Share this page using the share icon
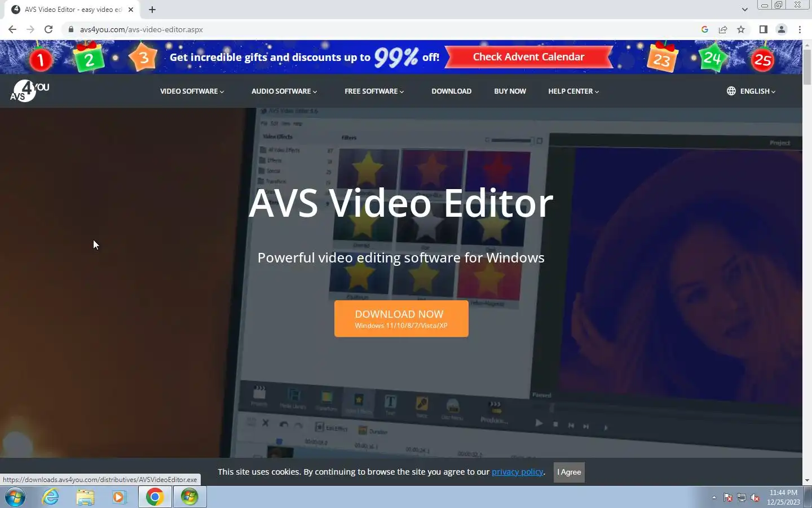Viewport: 812px width, 508px height. 723,29
